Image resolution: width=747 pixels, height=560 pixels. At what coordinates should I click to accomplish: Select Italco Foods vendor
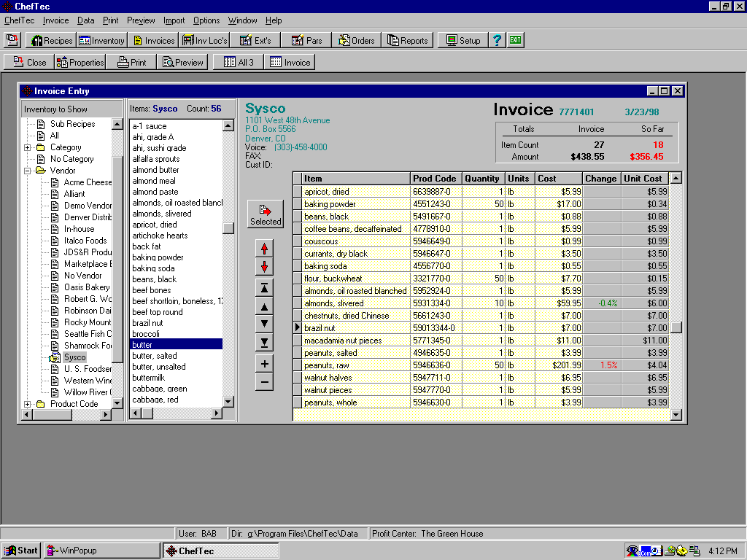point(85,241)
